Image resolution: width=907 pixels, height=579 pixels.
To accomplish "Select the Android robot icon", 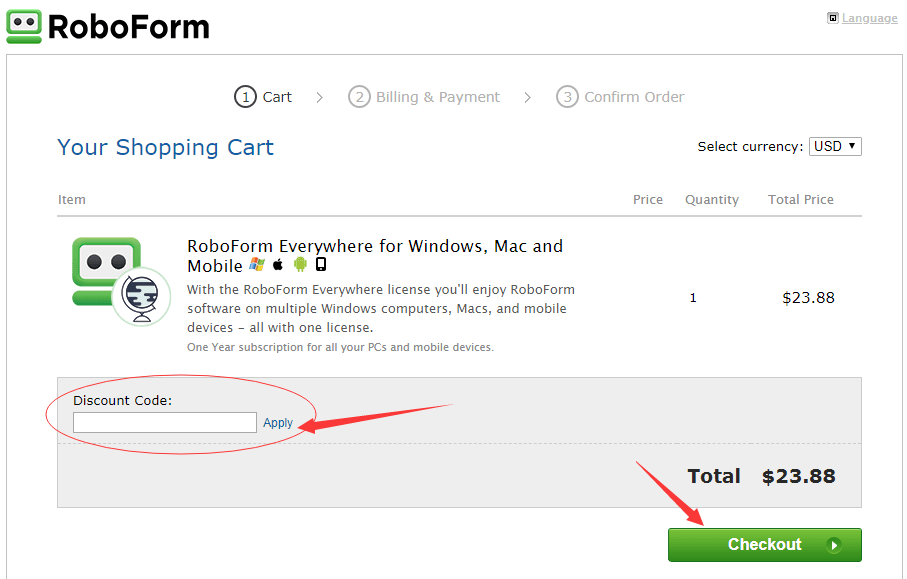I will click(300, 265).
